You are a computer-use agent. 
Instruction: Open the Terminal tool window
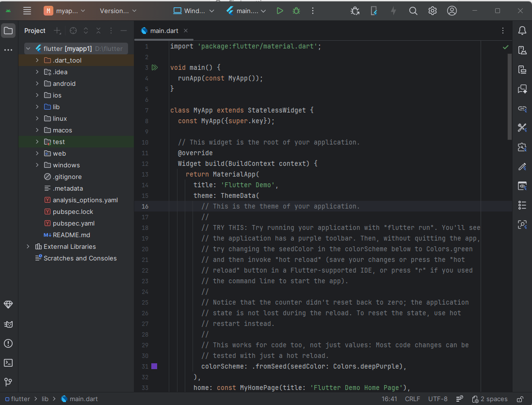click(8, 363)
